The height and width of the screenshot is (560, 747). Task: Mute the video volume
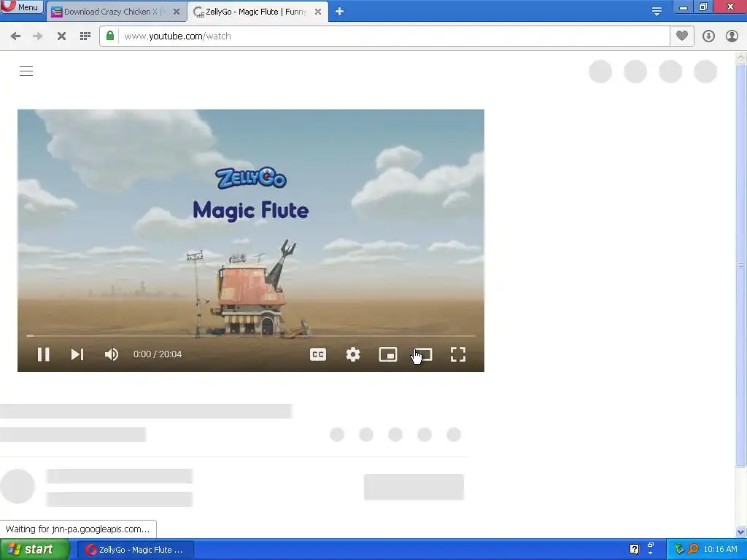pos(112,354)
